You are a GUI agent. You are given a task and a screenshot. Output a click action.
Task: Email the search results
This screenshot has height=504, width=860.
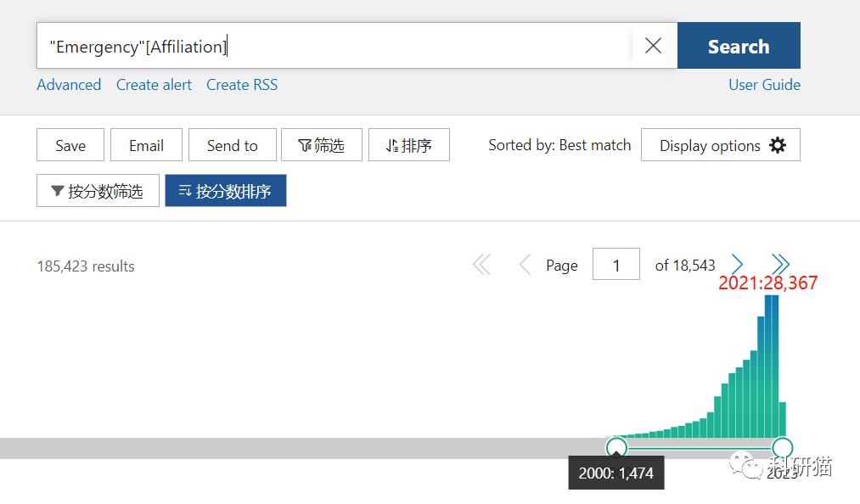click(x=146, y=145)
